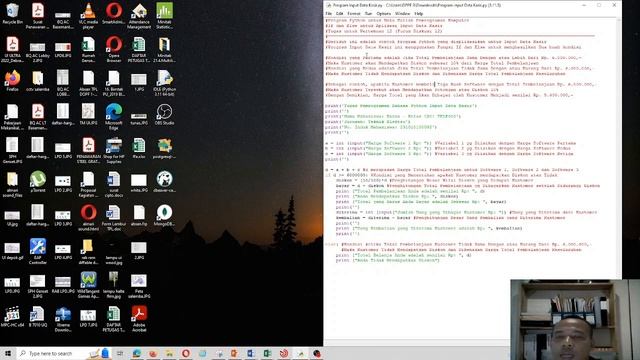Select the white.JPG desktop file
This screenshot has width=640, height=360.
139,182
